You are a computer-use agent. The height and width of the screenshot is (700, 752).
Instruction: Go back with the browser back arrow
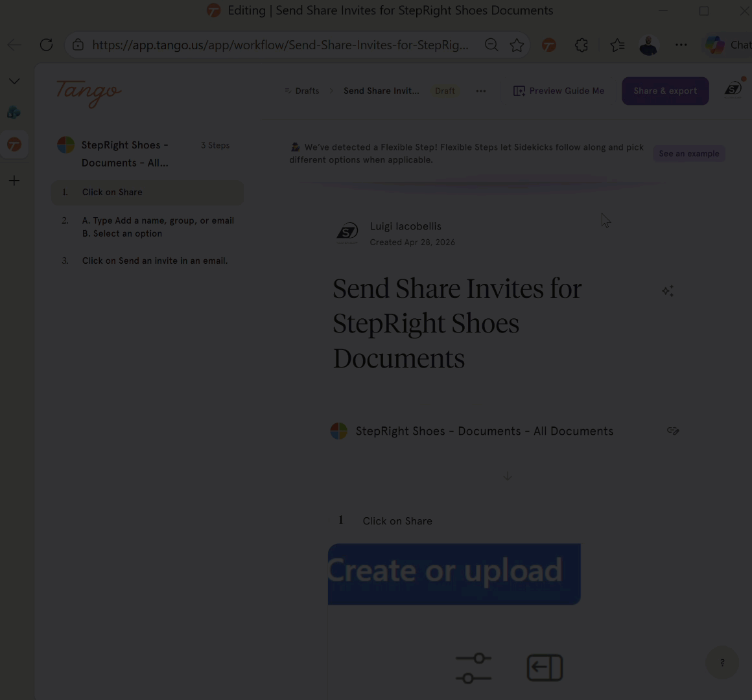click(x=14, y=45)
